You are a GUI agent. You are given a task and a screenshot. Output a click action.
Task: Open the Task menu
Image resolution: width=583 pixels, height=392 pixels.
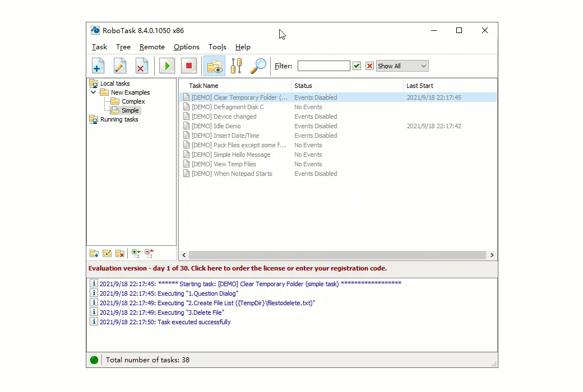tap(99, 47)
